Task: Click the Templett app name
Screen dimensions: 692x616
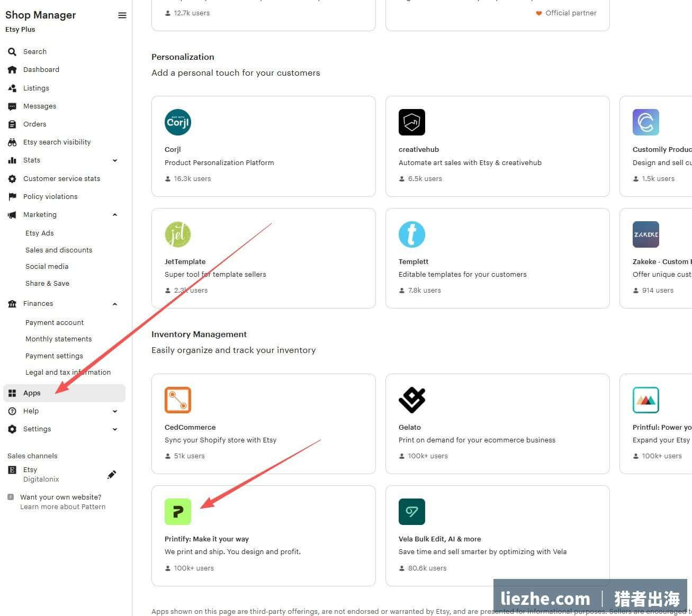Action: (x=414, y=262)
